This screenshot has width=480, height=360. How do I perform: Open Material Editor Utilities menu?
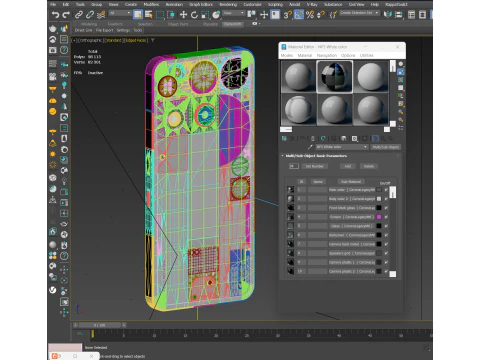point(366,55)
